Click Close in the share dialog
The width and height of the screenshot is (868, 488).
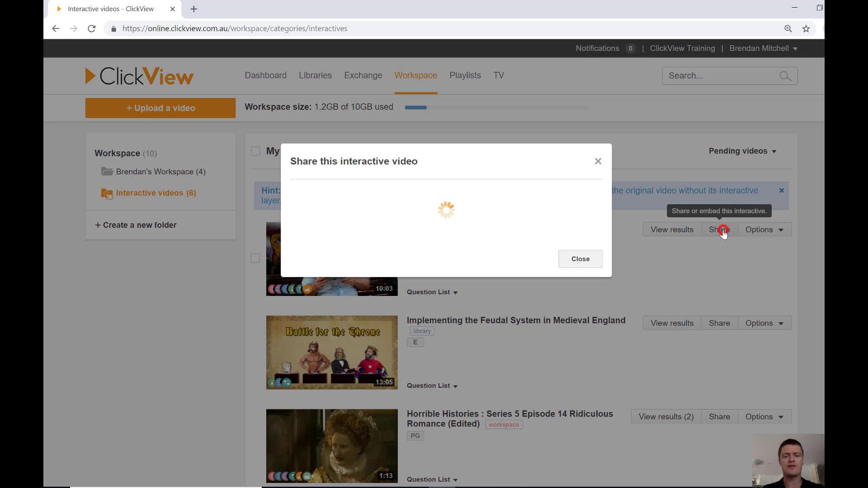580,259
